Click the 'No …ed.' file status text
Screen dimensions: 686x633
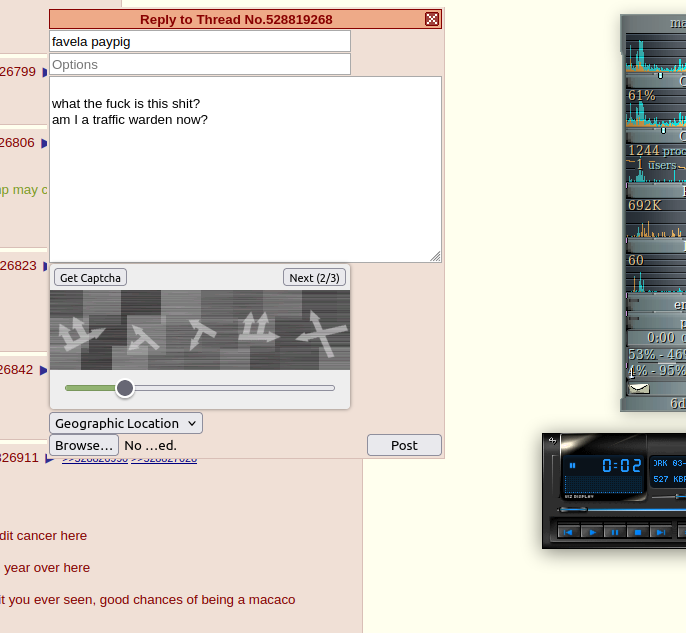pyautogui.click(x=150, y=445)
